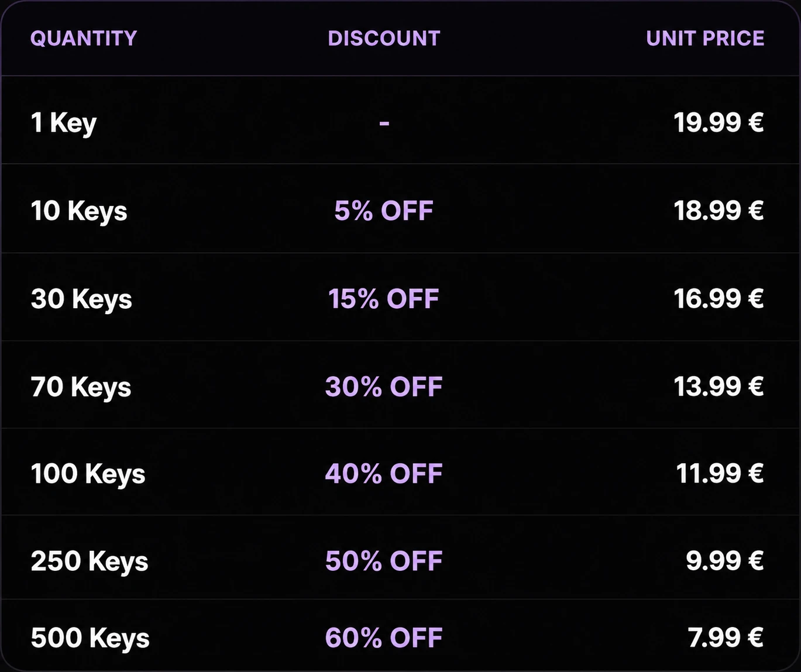The image size is (801, 672).
Task: Click the 30% OFF discount text
Action: pos(384,387)
